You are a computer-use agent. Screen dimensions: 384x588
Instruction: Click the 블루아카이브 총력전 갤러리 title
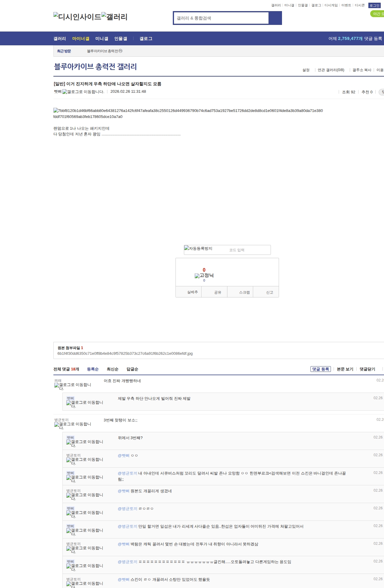click(x=95, y=66)
